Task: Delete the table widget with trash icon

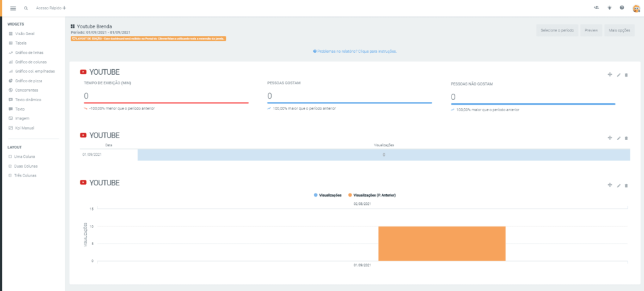Action: click(x=626, y=138)
